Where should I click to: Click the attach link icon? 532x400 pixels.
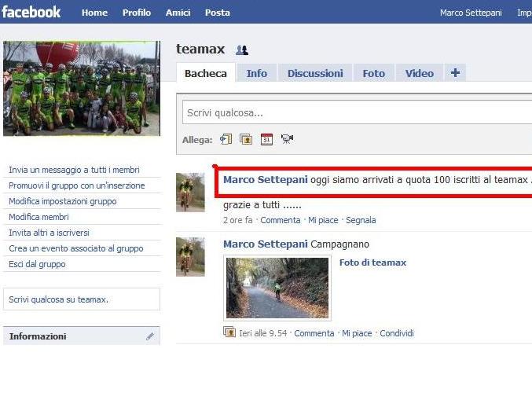226,139
